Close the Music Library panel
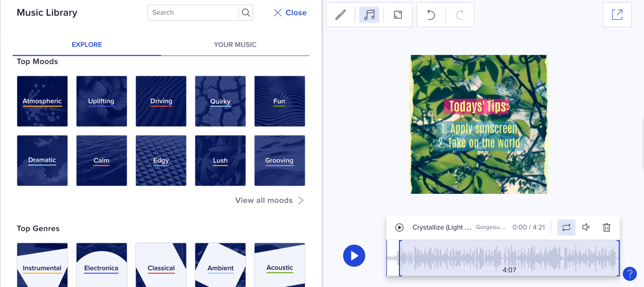Viewport: 644px width, 287px height. [x=290, y=13]
